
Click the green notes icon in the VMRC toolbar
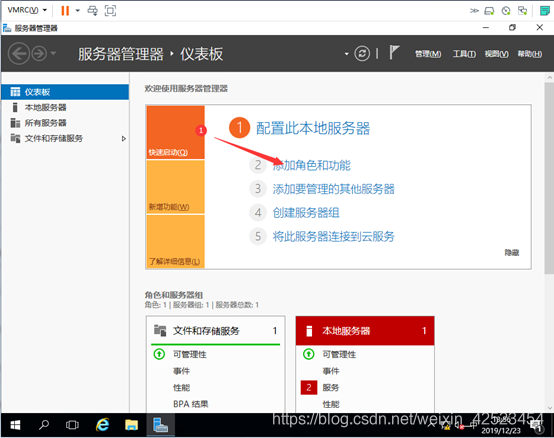pos(545,11)
